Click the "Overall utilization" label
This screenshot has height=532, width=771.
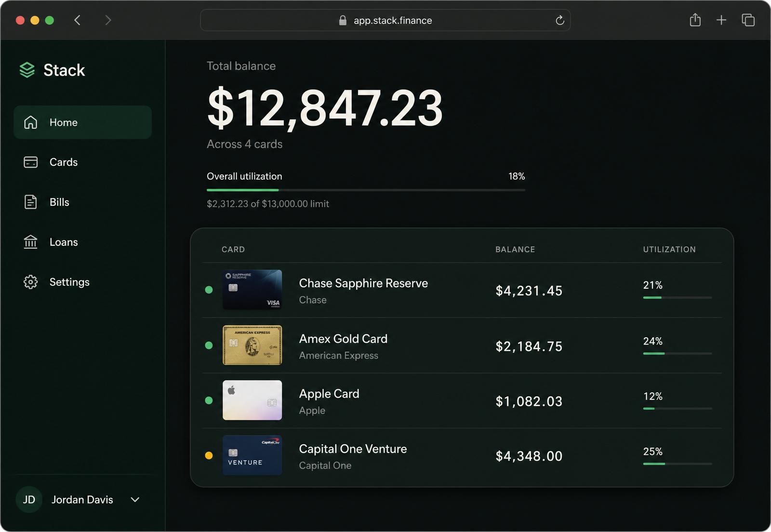point(244,176)
